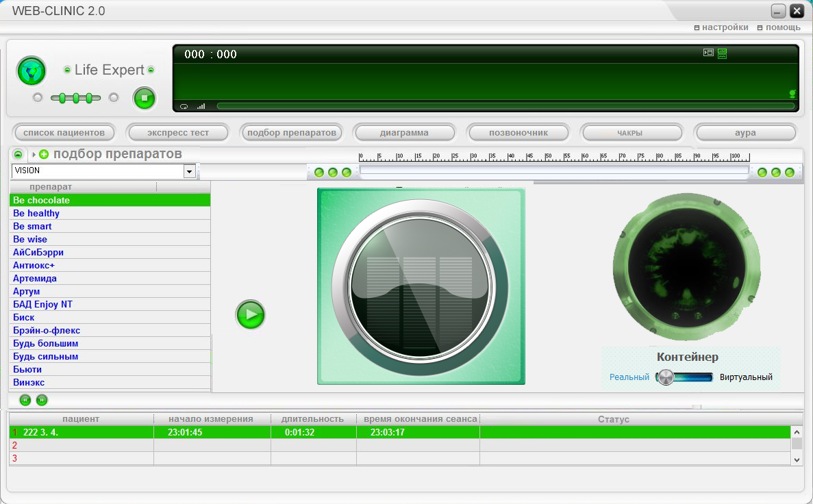This screenshot has width=813, height=504.
Task: Select Антиокс+ in the preparations list
Action: coord(110,265)
